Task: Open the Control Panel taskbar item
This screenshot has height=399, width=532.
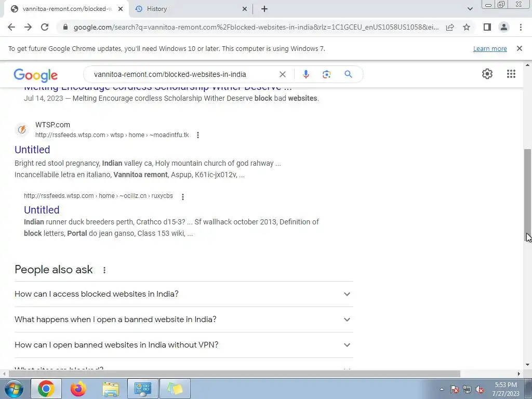Action: (142, 389)
